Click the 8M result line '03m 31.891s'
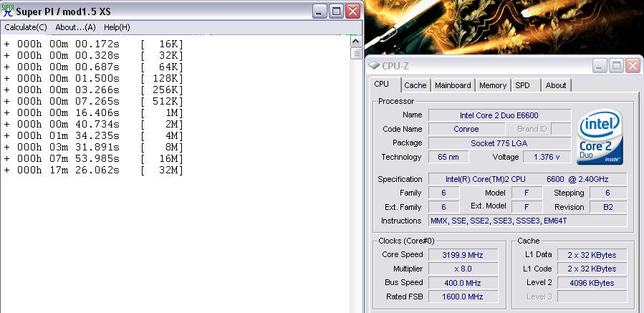Image resolution: width=644 pixels, height=313 pixels. click(94, 147)
